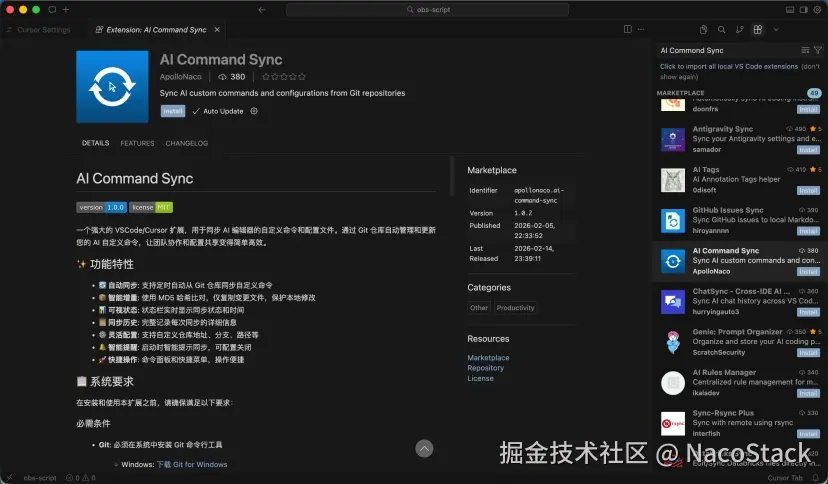Viewport: 828px width, 484px height.
Task: Click the split editor icon
Action: (x=627, y=29)
